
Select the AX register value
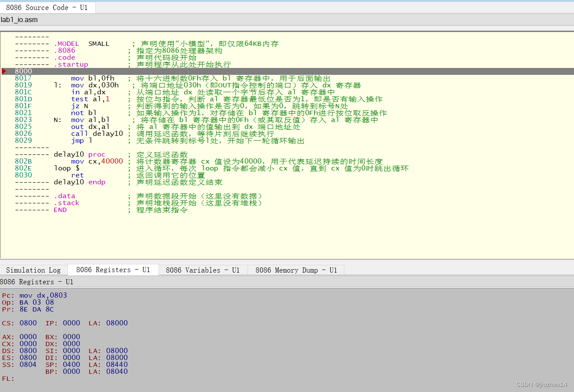coord(28,337)
